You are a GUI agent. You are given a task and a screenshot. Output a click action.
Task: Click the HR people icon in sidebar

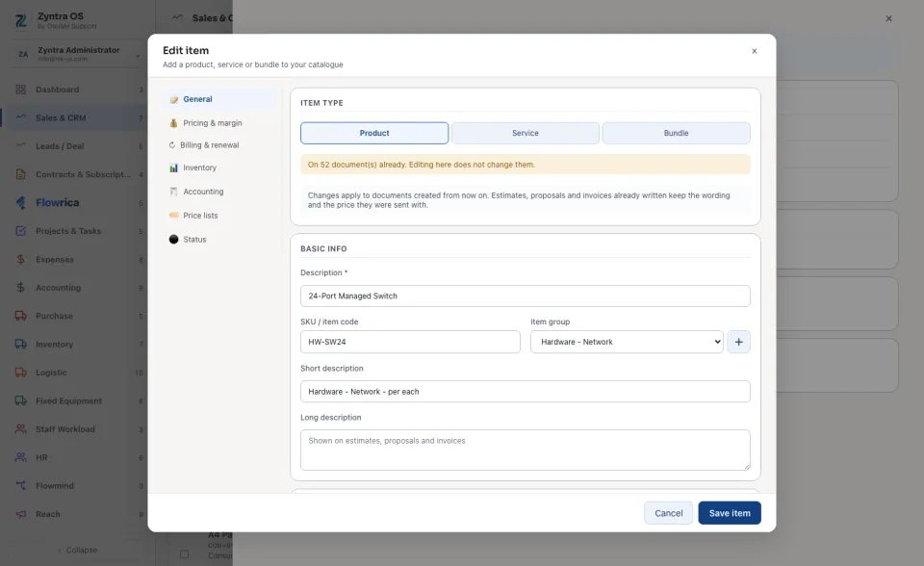click(x=20, y=457)
